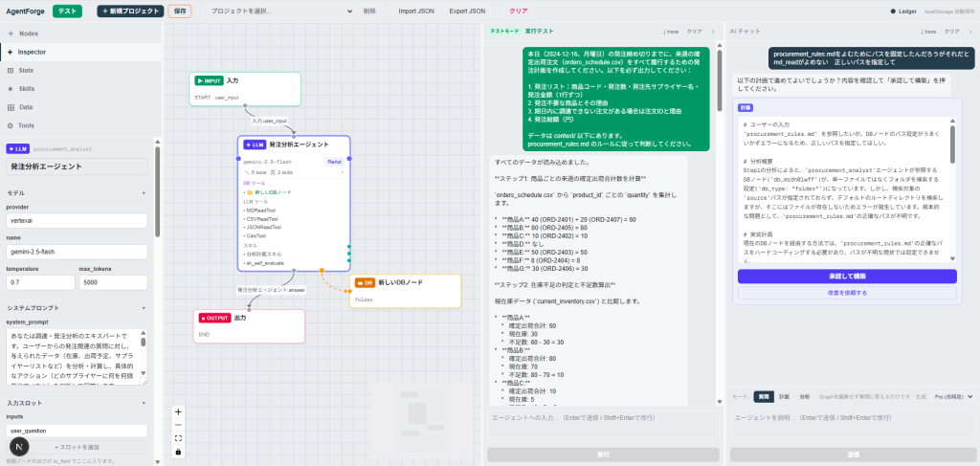The width and height of the screenshot is (980, 466).
Task: Open the プロジェクトを選択 dropdown
Action: click(x=279, y=11)
